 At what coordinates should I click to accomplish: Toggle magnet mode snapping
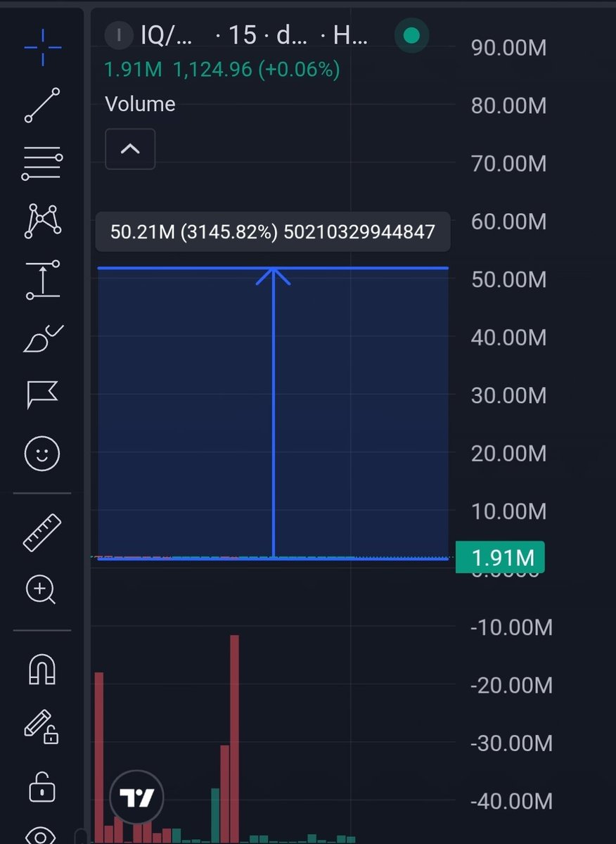click(42, 669)
